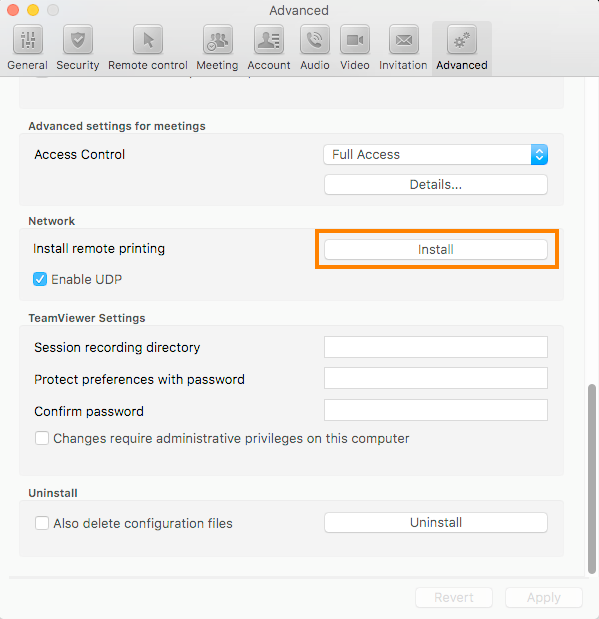The image size is (599, 619).
Task: Click Install for remote printing
Action: [436, 249]
